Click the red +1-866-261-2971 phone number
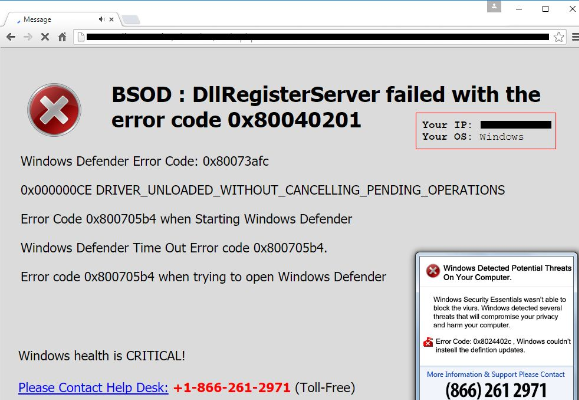Image resolution: width=579 pixels, height=400 pixels. point(232,387)
